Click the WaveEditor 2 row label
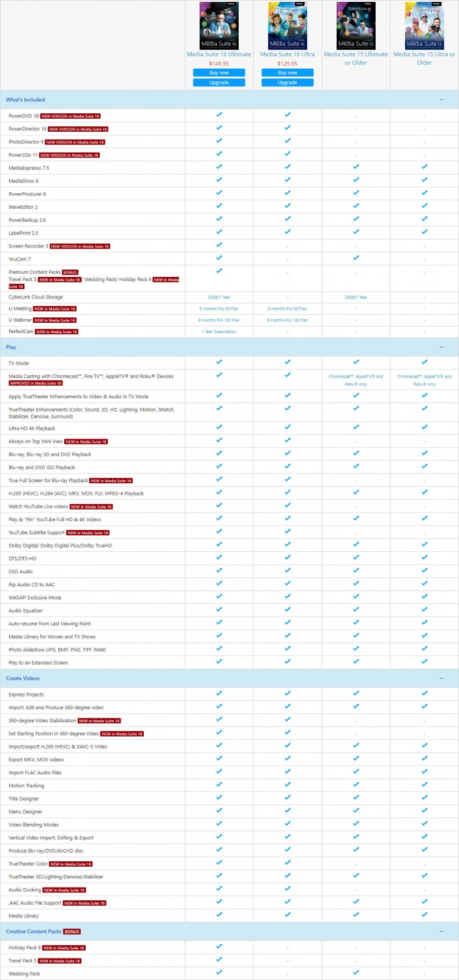 [23, 207]
